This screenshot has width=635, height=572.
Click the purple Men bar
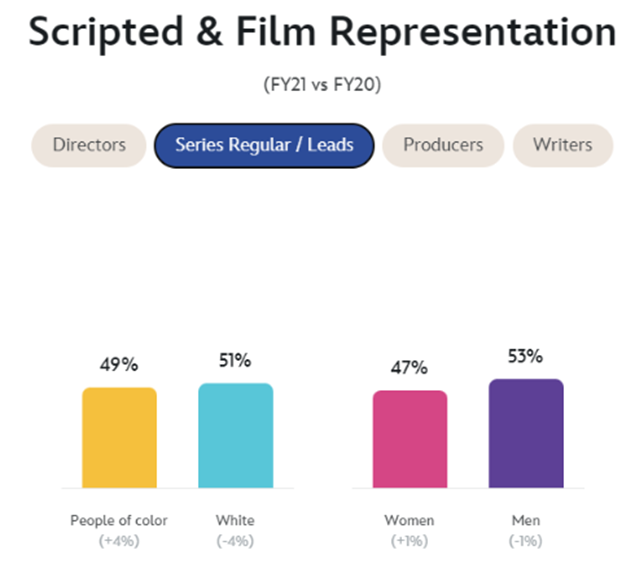[x=526, y=433]
